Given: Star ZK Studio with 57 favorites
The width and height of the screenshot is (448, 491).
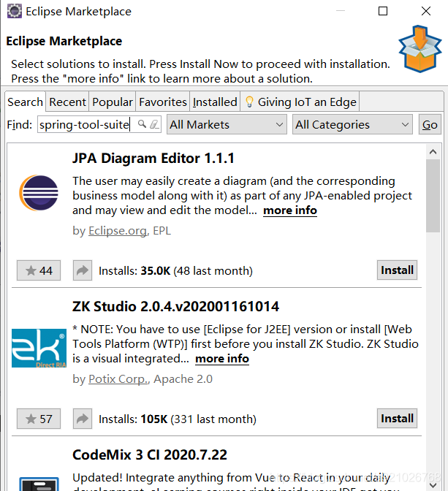Looking at the screenshot, I should click(39, 419).
